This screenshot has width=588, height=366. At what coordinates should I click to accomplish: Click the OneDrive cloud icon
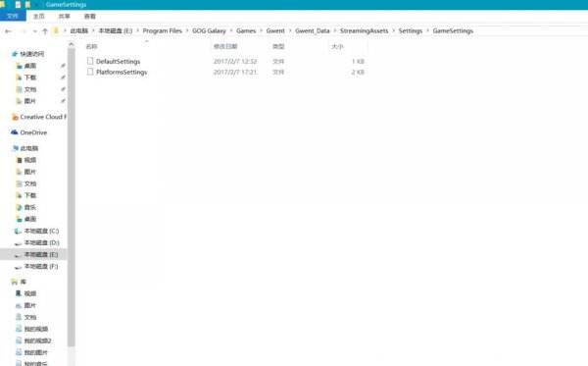click(x=15, y=132)
